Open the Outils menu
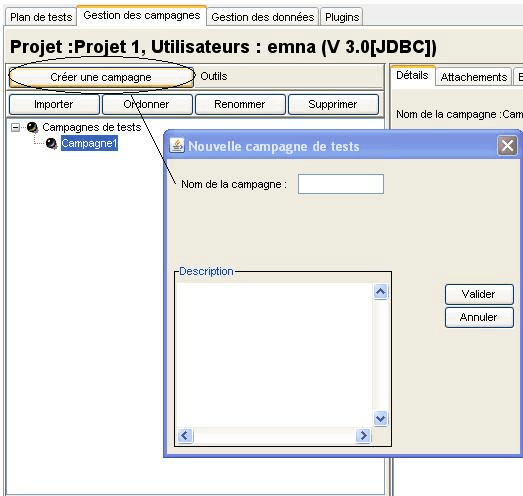This screenshot has width=523, height=496. (x=214, y=76)
